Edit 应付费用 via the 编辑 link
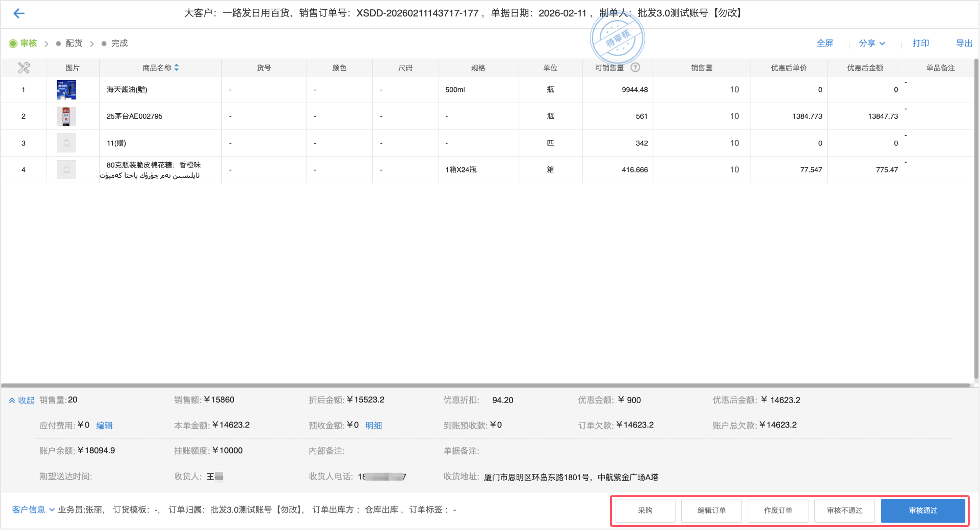980x530 pixels. 105,425
